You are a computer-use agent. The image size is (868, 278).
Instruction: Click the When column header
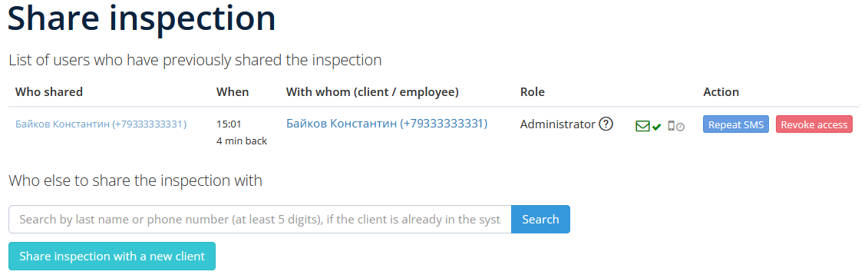click(233, 92)
